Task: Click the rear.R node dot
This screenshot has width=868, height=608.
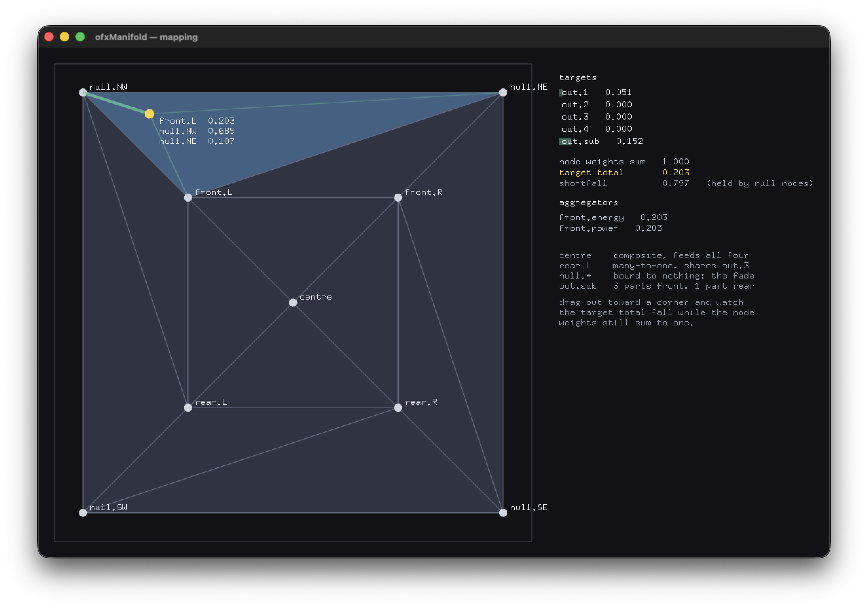Action: [398, 408]
